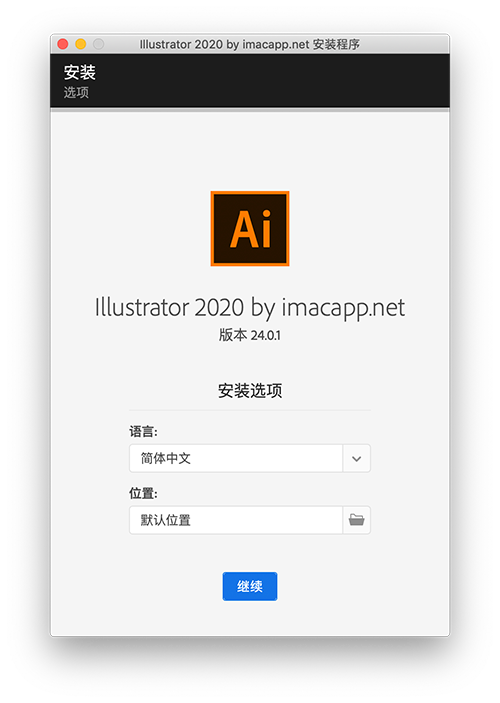Click the 安装 header title
The height and width of the screenshot is (703, 500).
(x=79, y=72)
